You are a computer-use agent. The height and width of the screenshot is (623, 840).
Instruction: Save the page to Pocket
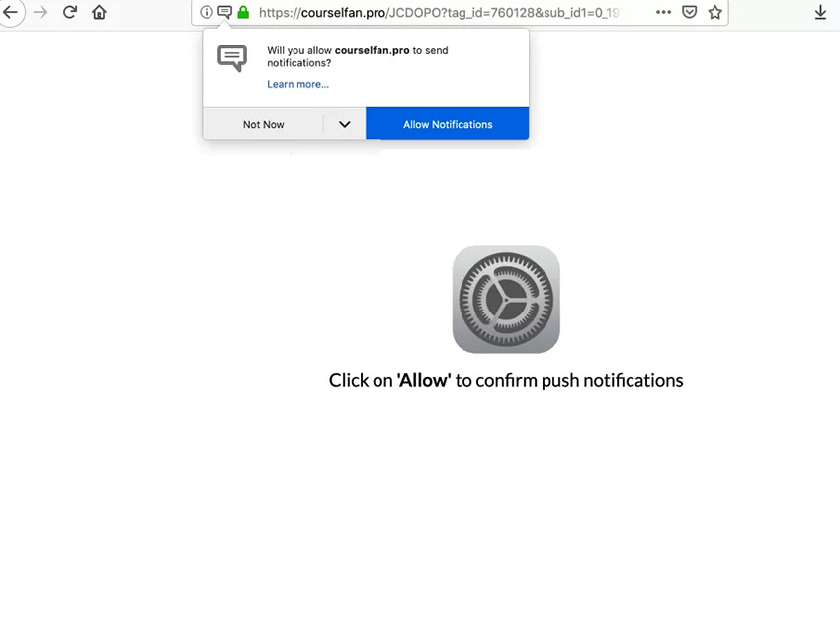[690, 12]
